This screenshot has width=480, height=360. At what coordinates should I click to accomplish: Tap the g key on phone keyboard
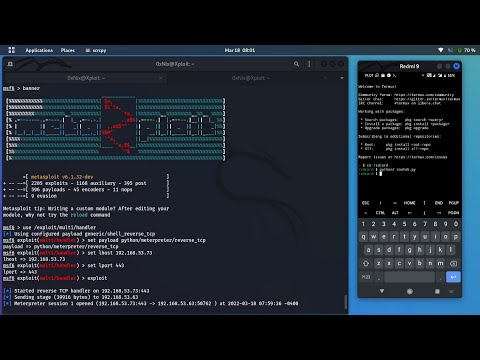tap(409, 250)
